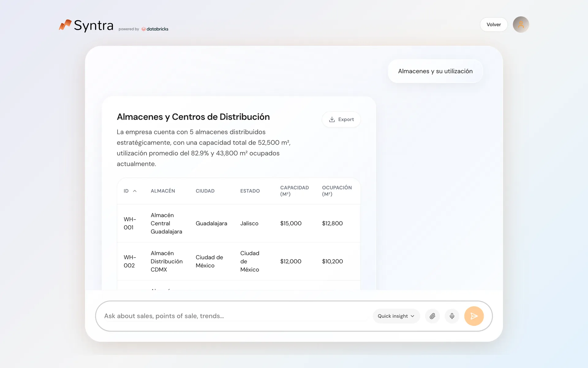588x368 pixels.
Task: Click the Volver button
Action: pyautogui.click(x=494, y=25)
